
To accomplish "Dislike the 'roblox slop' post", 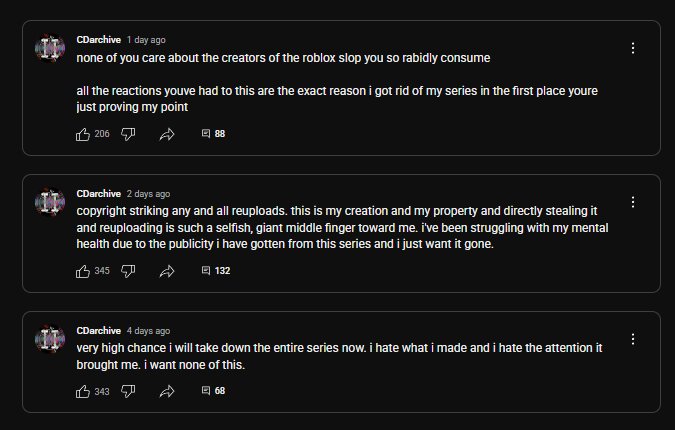I will click(128, 134).
